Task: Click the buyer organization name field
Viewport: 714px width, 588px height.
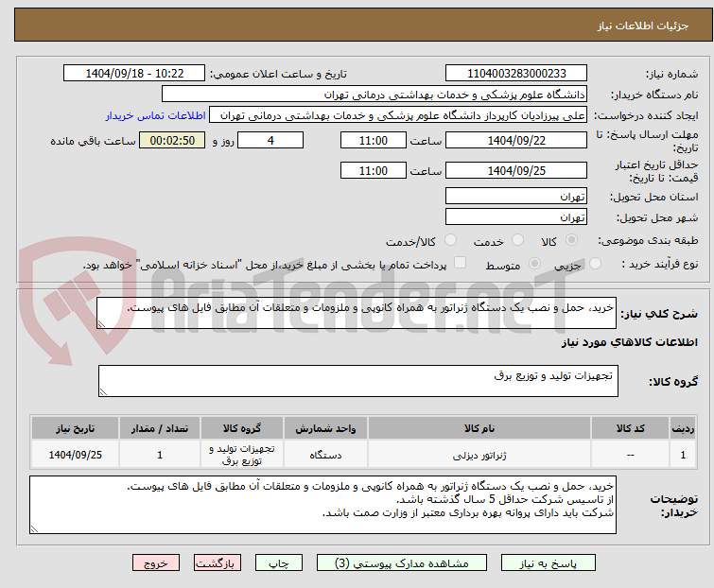Action: [x=374, y=95]
